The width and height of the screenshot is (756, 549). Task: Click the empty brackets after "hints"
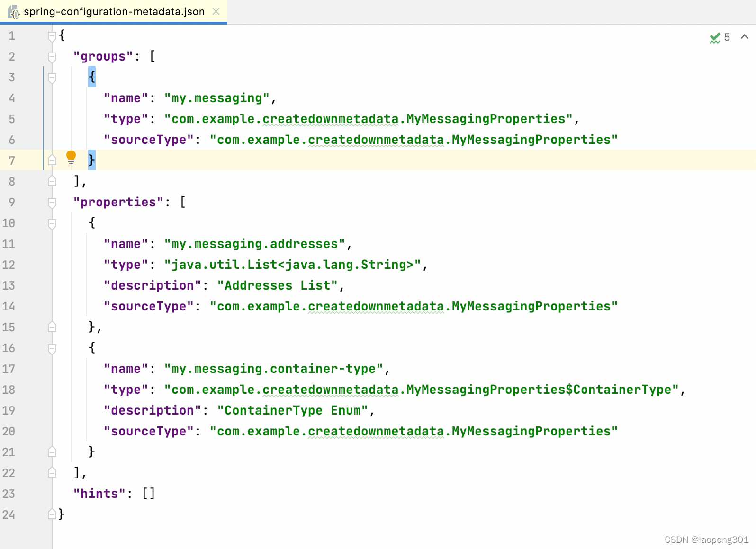tap(149, 494)
